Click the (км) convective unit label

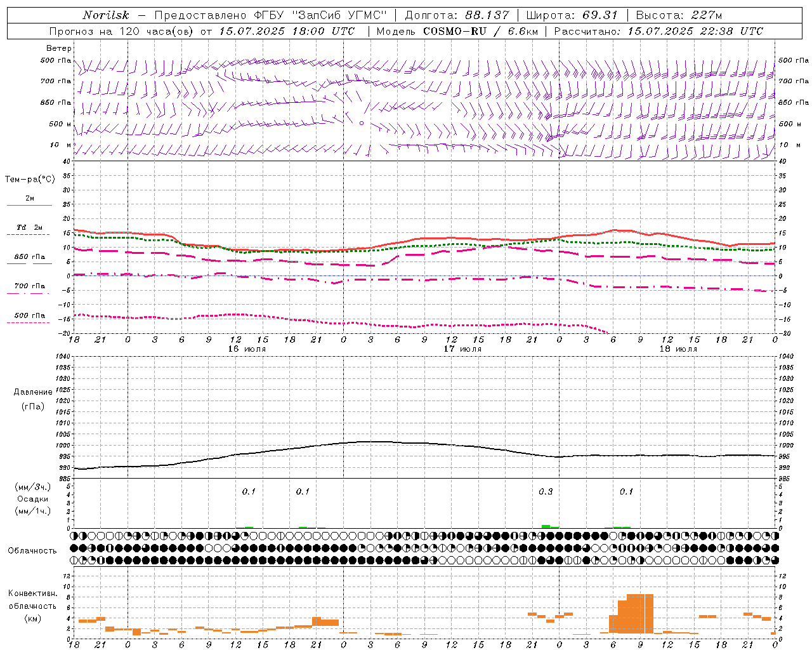[x=33, y=618]
